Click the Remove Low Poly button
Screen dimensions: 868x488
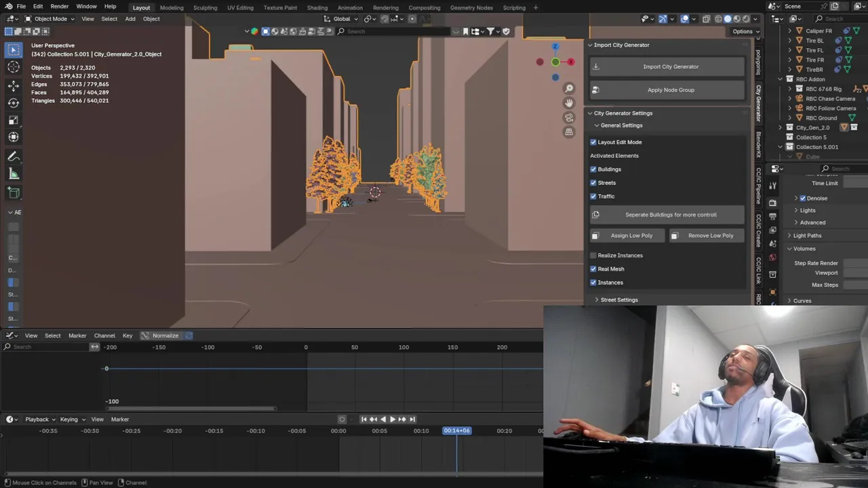[706, 236]
